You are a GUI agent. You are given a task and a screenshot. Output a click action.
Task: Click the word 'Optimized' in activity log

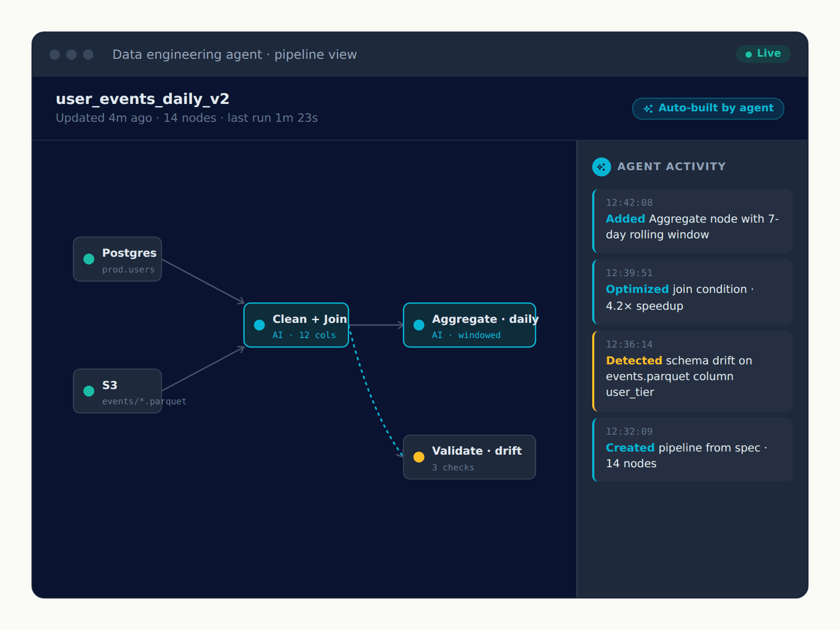click(x=637, y=289)
